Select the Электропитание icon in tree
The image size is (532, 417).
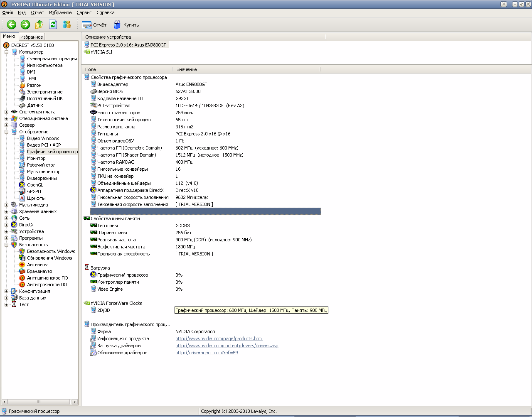22,92
